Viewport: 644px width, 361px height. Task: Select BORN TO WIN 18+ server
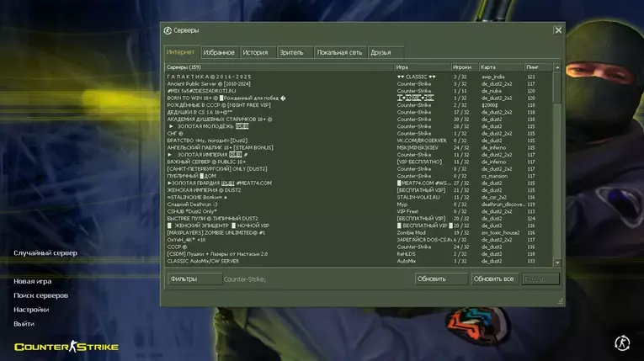click(359, 98)
